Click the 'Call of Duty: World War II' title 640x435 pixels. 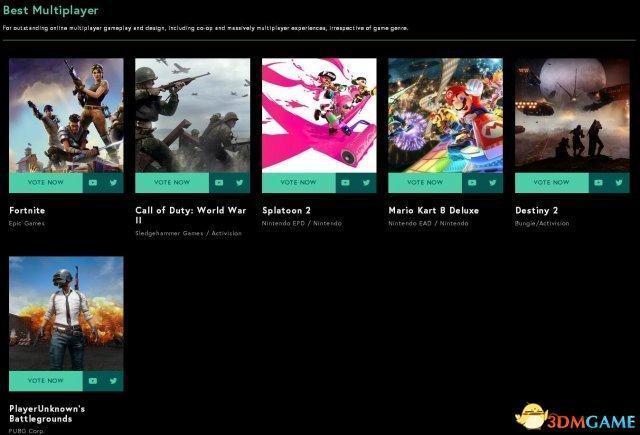[x=191, y=215]
